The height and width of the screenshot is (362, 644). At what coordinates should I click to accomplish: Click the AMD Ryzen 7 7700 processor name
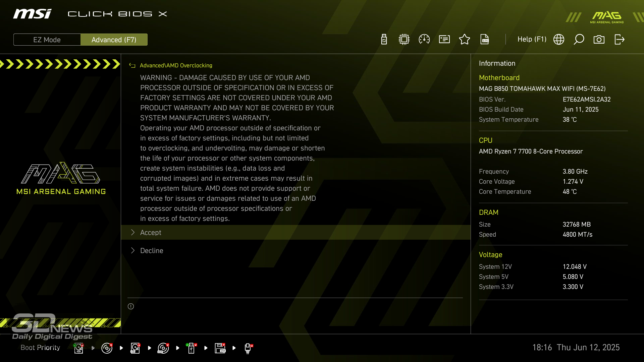click(531, 151)
